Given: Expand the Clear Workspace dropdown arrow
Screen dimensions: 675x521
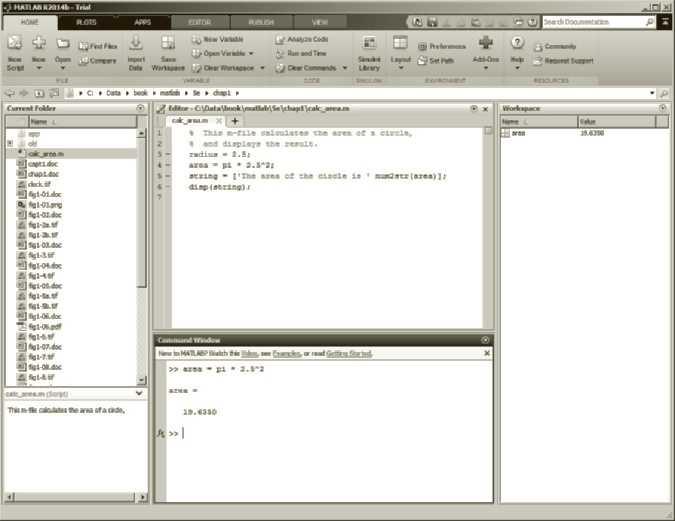Looking at the screenshot, I should [x=262, y=68].
